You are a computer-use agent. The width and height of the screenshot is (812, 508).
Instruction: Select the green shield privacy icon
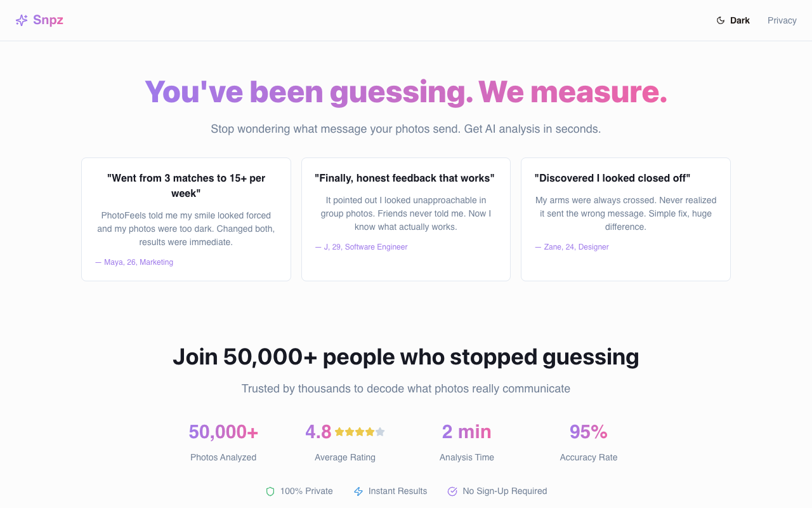(270, 491)
